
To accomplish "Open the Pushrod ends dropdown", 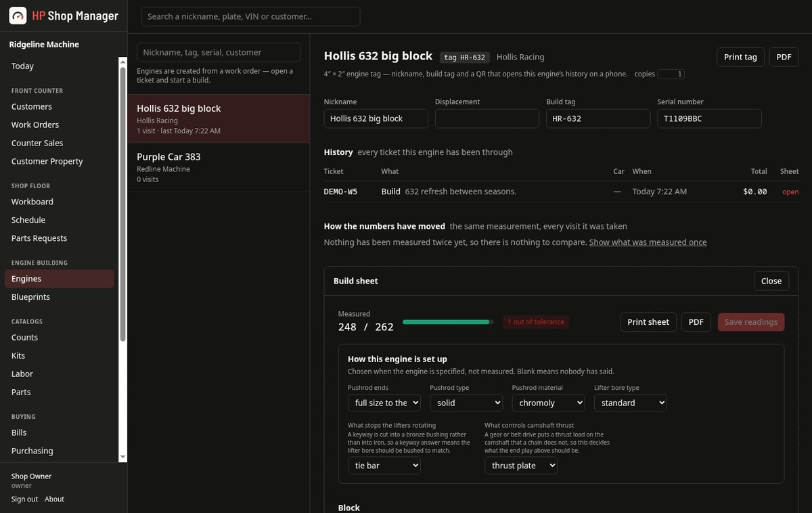I will 384,403.
